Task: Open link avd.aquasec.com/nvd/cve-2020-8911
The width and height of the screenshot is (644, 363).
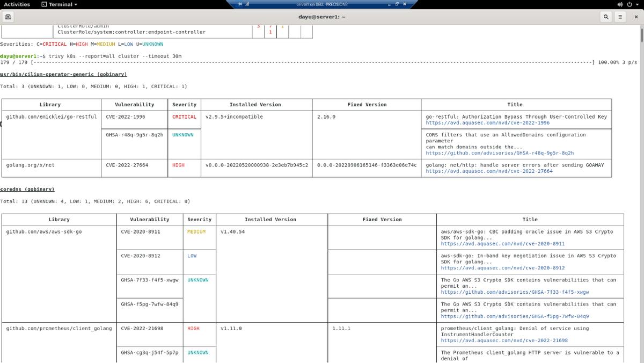Action: click(x=503, y=244)
